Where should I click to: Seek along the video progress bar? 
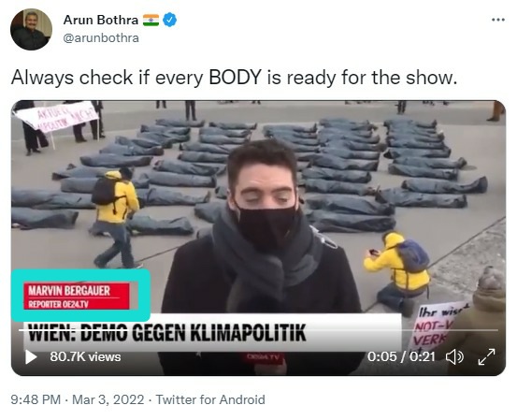click(x=258, y=330)
